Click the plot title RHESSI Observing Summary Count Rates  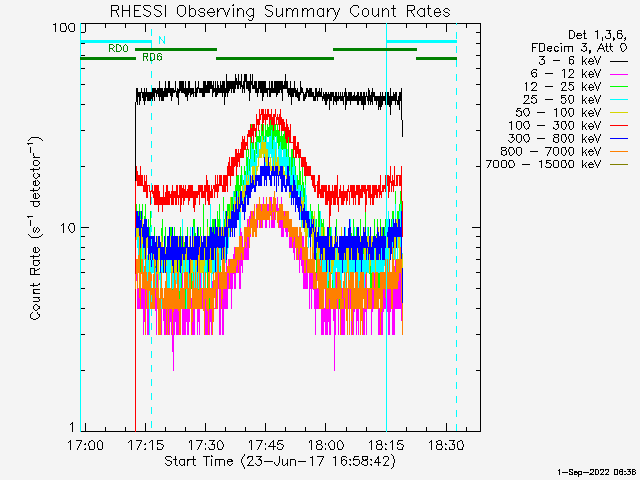click(280, 11)
